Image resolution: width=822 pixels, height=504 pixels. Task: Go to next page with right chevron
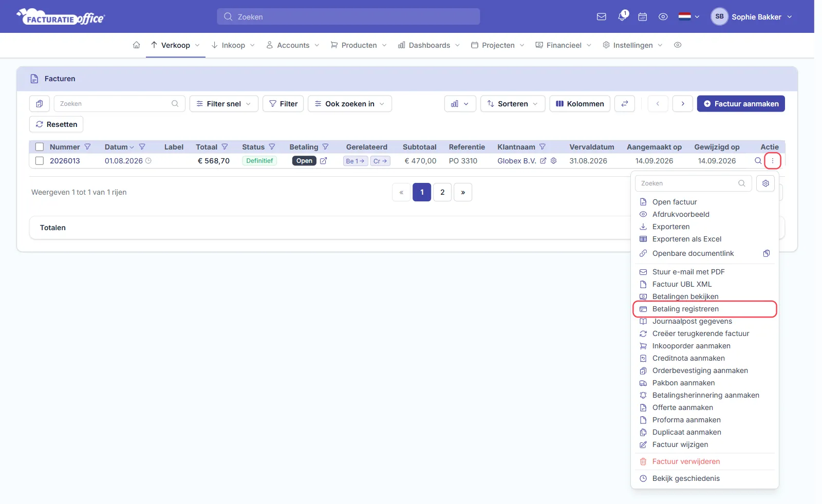point(683,104)
